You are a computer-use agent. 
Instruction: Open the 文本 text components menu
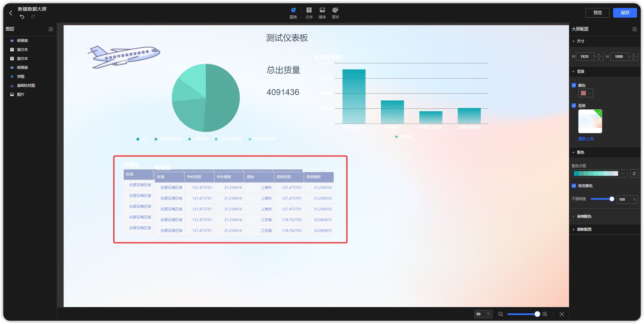point(309,13)
